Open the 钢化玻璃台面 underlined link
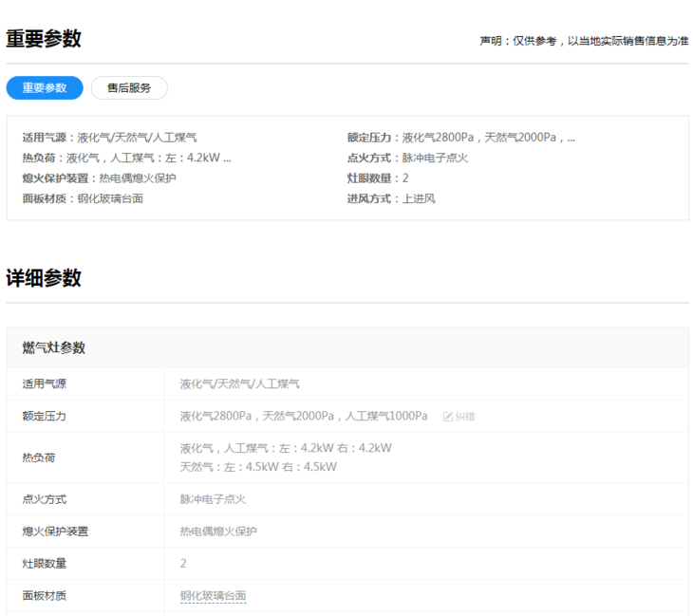 (x=213, y=596)
